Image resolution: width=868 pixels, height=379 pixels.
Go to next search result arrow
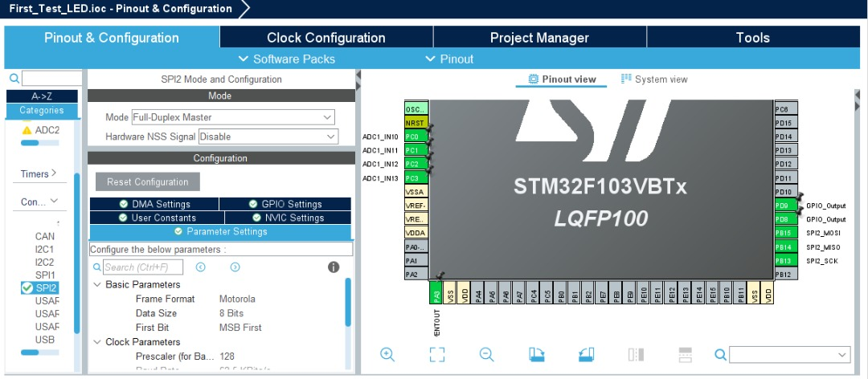click(235, 267)
